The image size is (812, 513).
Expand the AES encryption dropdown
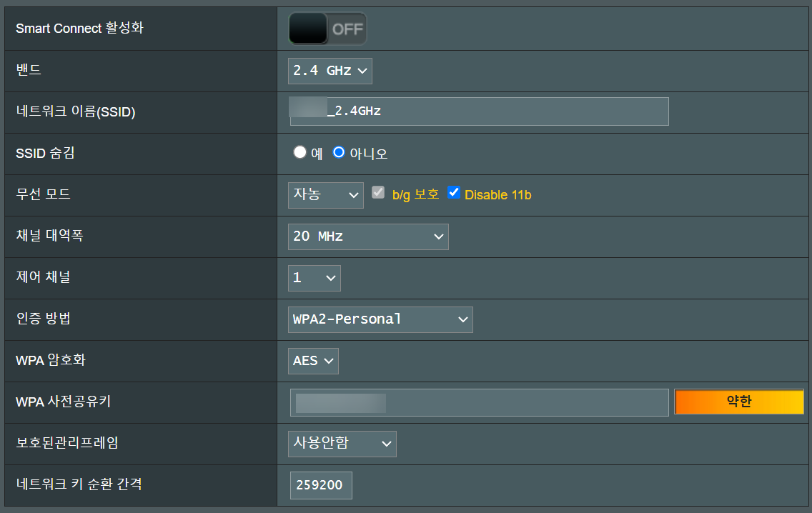pyautogui.click(x=313, y=361)
